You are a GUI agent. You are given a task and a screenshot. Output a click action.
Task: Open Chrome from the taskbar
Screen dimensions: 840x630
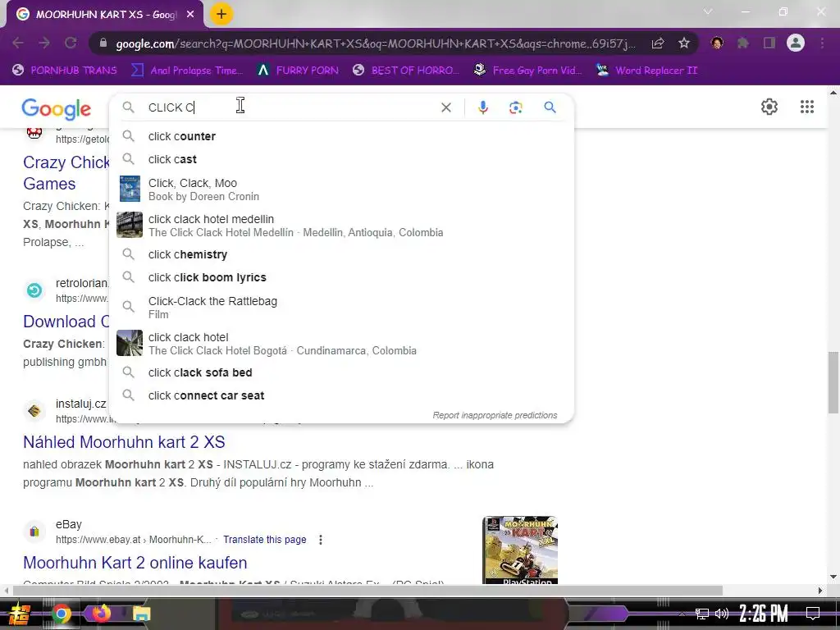[61, 614]
